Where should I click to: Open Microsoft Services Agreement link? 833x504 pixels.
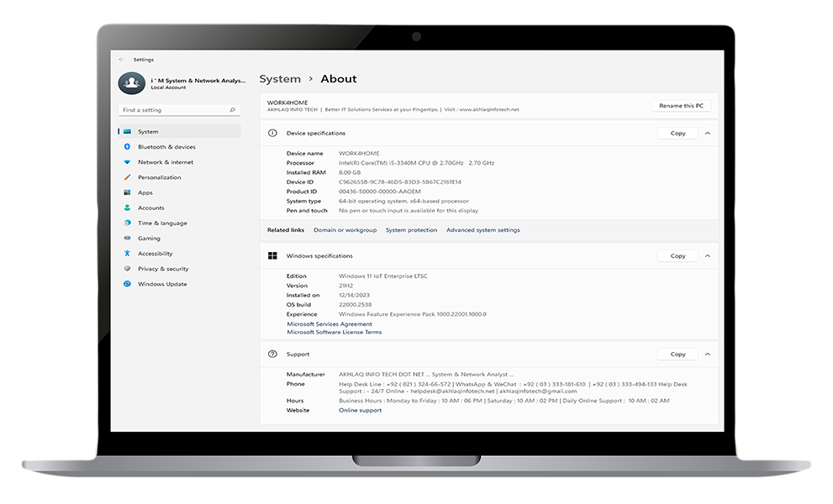click(x=330, y=324)
